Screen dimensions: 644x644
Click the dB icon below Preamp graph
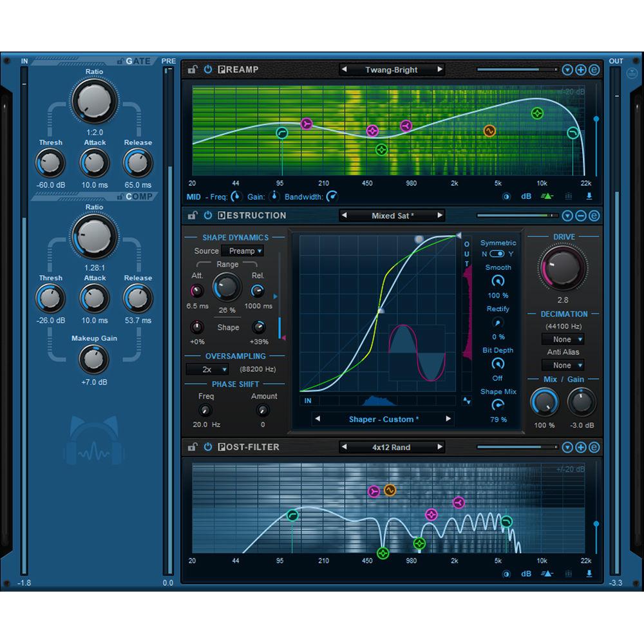tap(526, 196)
